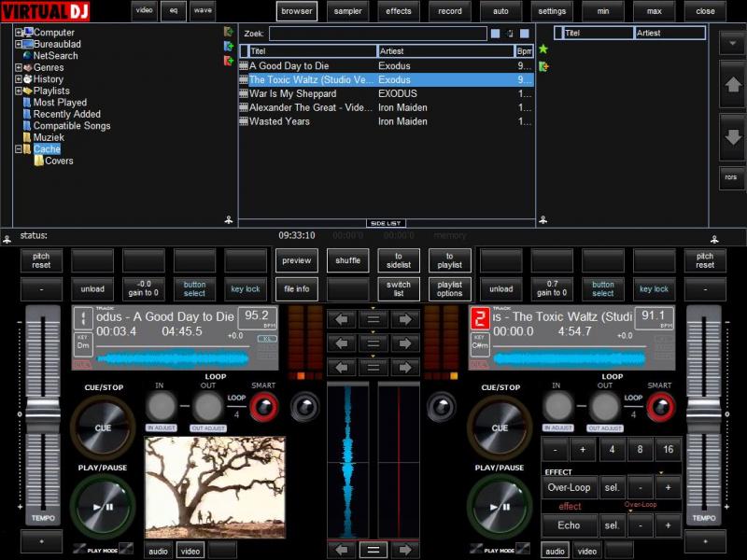Image resolution: width=747 pixels, height=560 pixels.
Task: Click the red add-folder icon beside NetSearch
Action: click(x=228, y=61)
